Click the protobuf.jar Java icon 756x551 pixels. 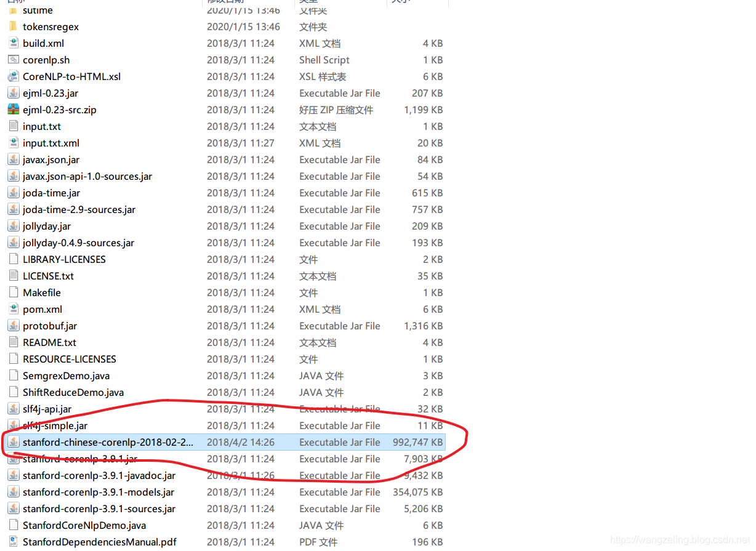[x=13, y=326]
